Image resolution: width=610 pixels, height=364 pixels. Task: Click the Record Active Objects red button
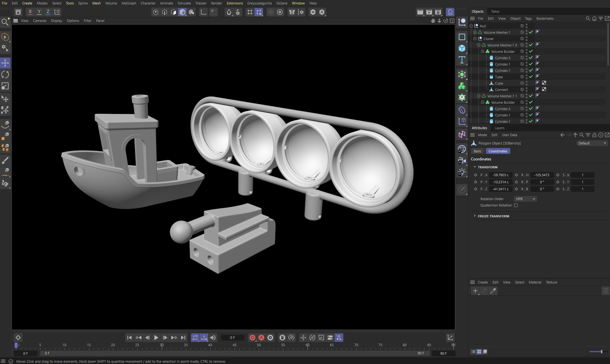(252, 338)
